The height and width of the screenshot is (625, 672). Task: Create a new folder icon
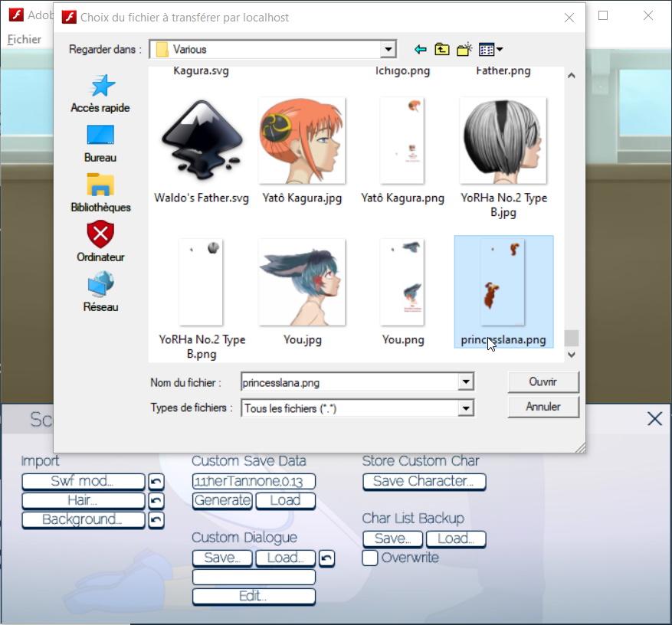click(464, 50)
